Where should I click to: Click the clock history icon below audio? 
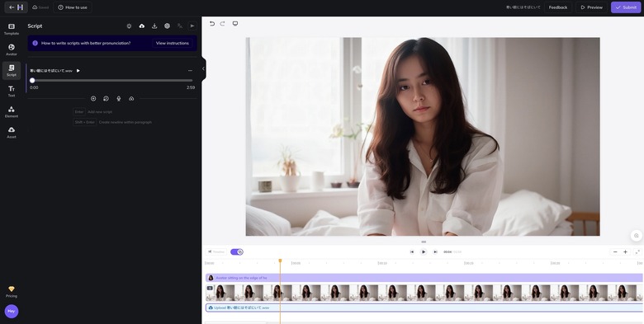pos(106,98)
